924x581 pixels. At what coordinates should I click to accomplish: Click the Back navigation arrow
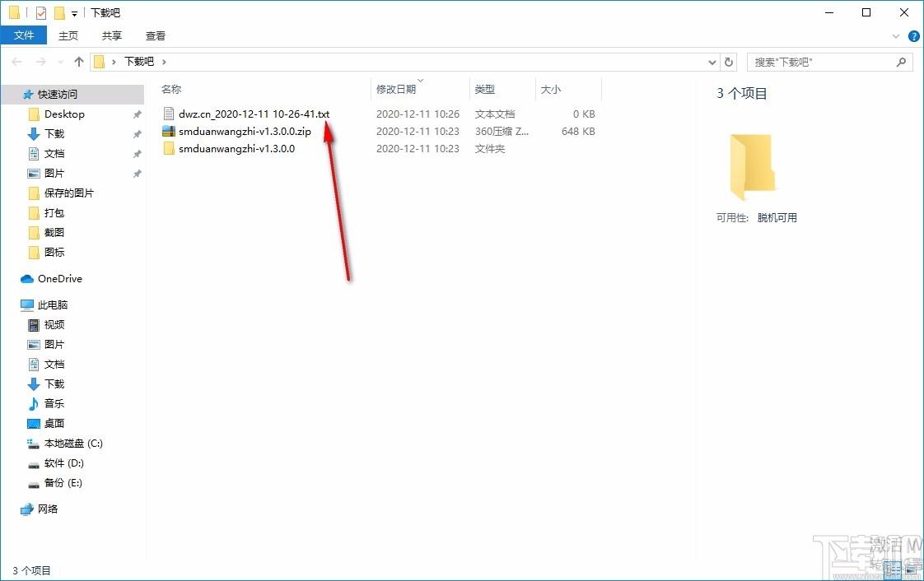tap(16, 62)
